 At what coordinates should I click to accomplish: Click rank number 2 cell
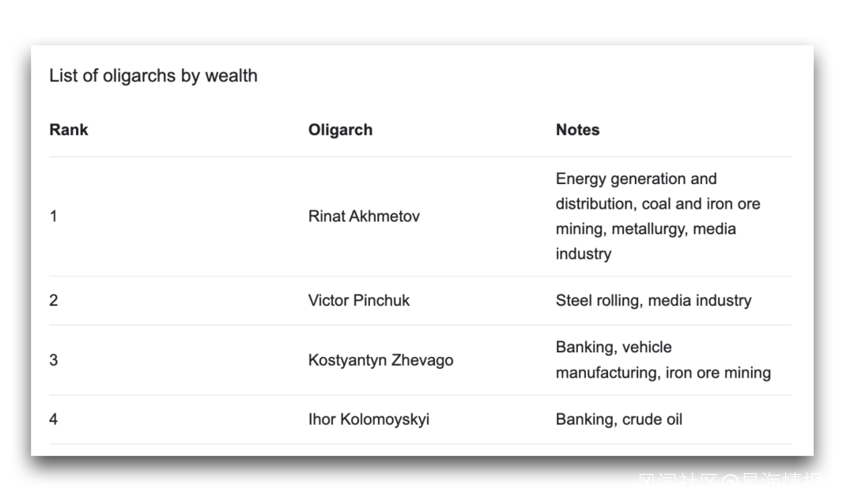point(53,300)
